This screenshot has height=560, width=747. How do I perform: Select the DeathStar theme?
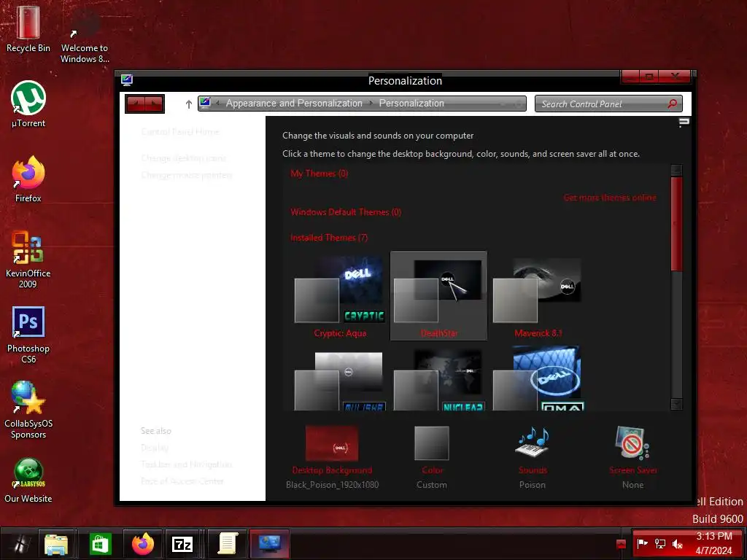438,296
